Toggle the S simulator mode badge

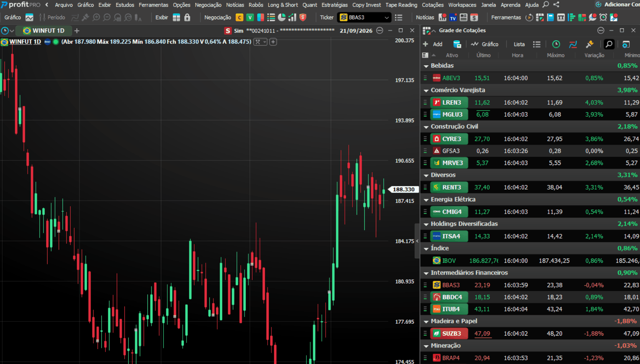tap(228, 31)
